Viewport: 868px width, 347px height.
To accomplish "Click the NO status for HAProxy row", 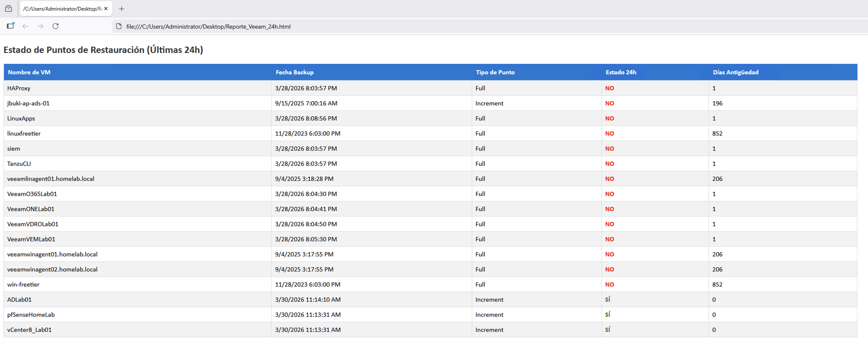I will (x=609, y=88).
